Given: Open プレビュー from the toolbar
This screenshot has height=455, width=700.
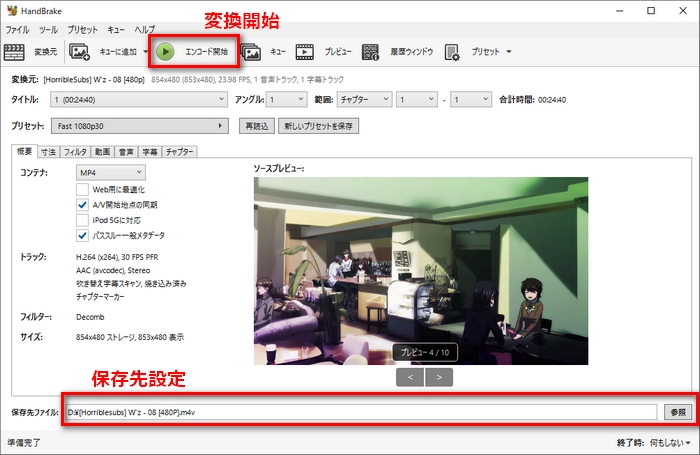Looking at the screenshot, I should tap(338, 52).
